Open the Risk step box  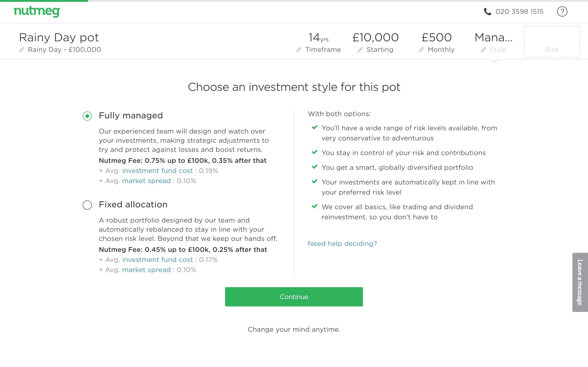(x=551, y=42)
